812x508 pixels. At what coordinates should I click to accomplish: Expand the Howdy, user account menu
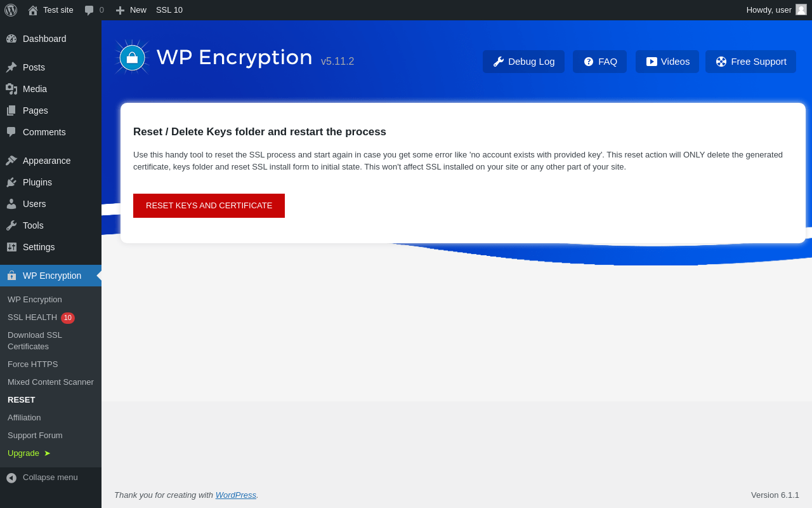pos(768,10)
